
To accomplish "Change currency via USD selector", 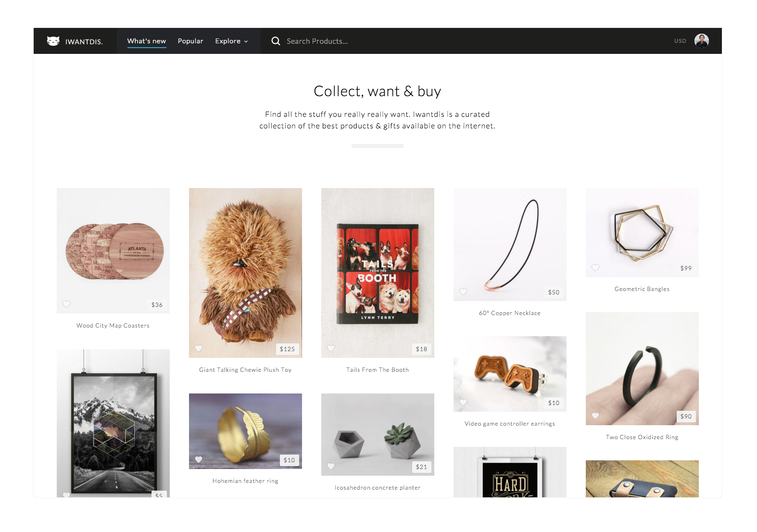I will 680,41.
